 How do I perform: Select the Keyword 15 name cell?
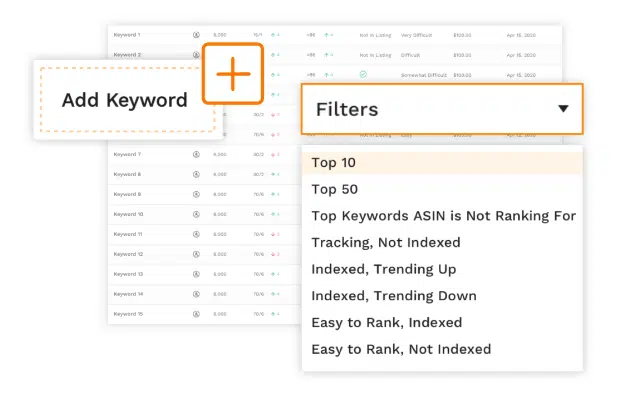(128, 314)
